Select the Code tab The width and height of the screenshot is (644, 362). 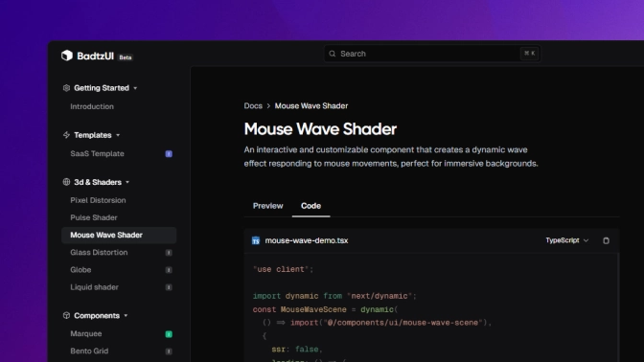(x=310, y=206)
